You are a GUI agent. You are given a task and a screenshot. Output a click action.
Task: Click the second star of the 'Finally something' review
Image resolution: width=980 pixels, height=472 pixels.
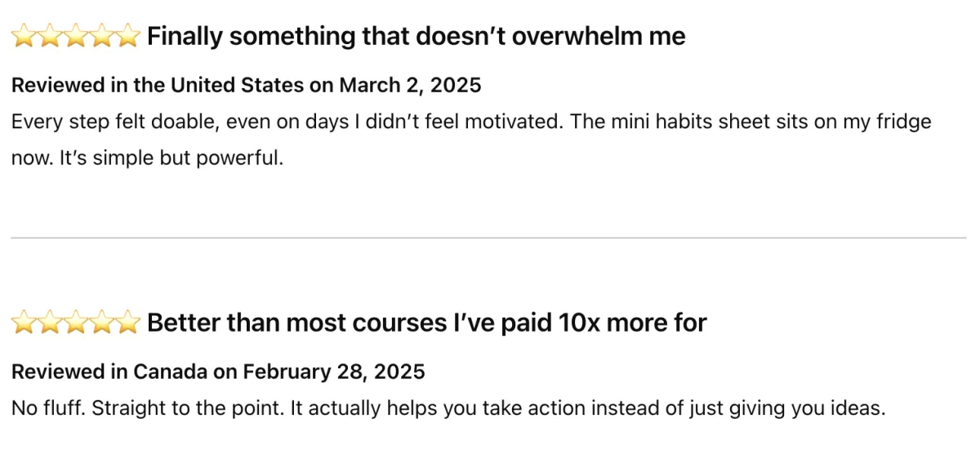click(50, 37)
